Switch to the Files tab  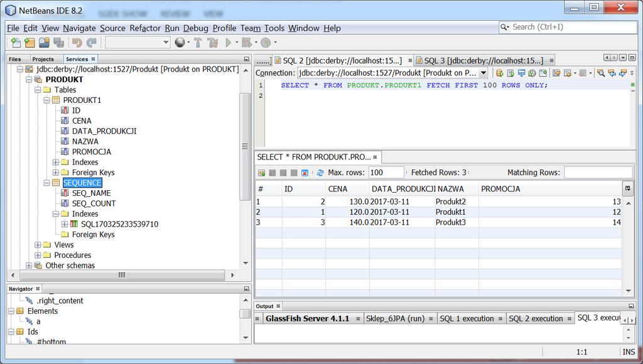pyautogui.click(x=15, y=59)
